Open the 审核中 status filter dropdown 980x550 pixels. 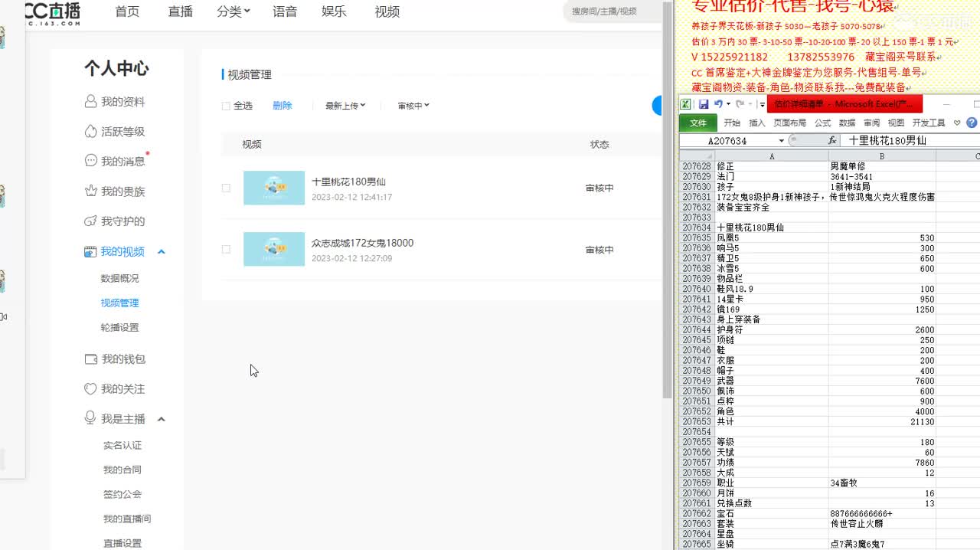tap(413, 106)
